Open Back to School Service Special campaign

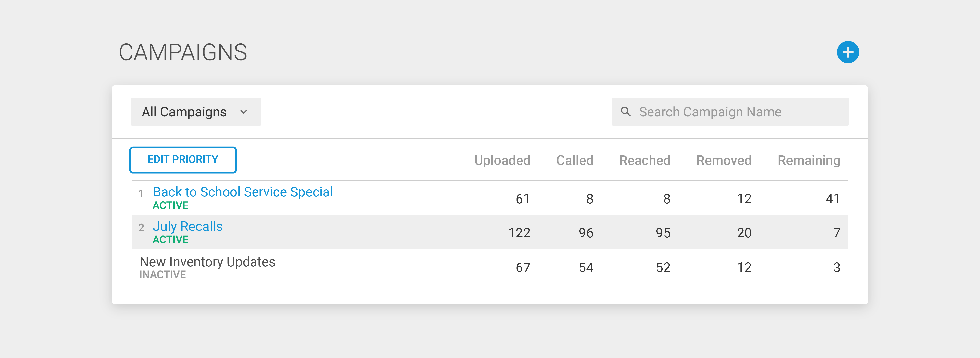coord(243,192)
